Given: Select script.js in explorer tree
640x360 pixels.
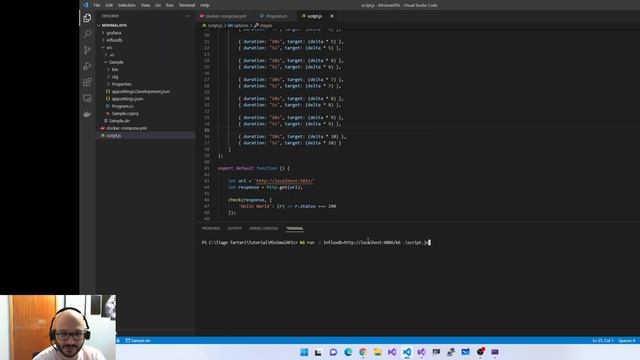Looking at the screenshot, I should pos(145,136).
